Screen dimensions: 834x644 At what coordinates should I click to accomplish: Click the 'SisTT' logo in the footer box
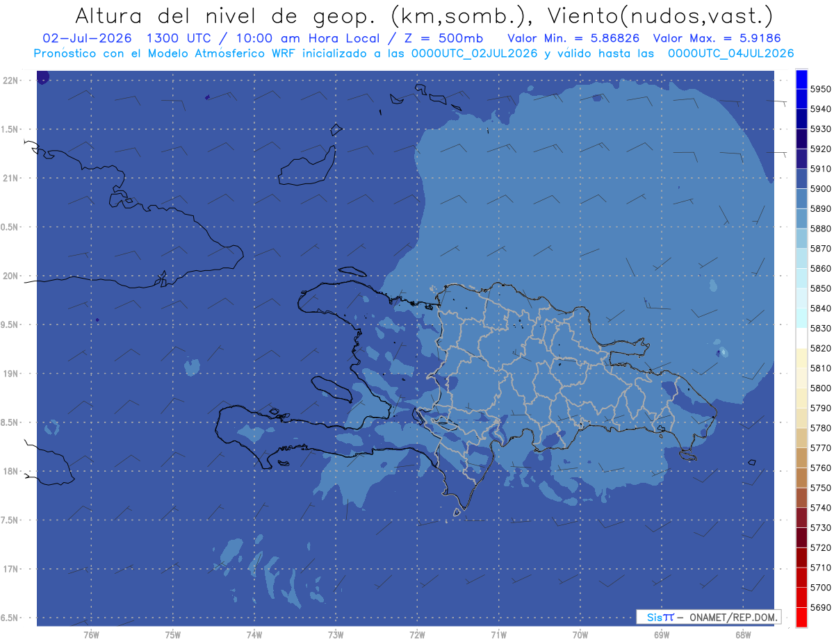(660, 617)
